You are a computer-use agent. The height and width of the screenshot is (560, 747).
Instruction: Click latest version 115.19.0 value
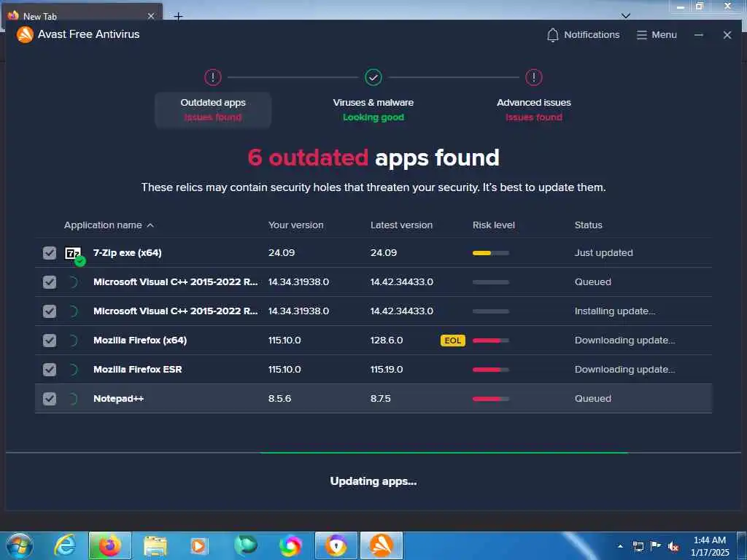click(x=387, y=370)
